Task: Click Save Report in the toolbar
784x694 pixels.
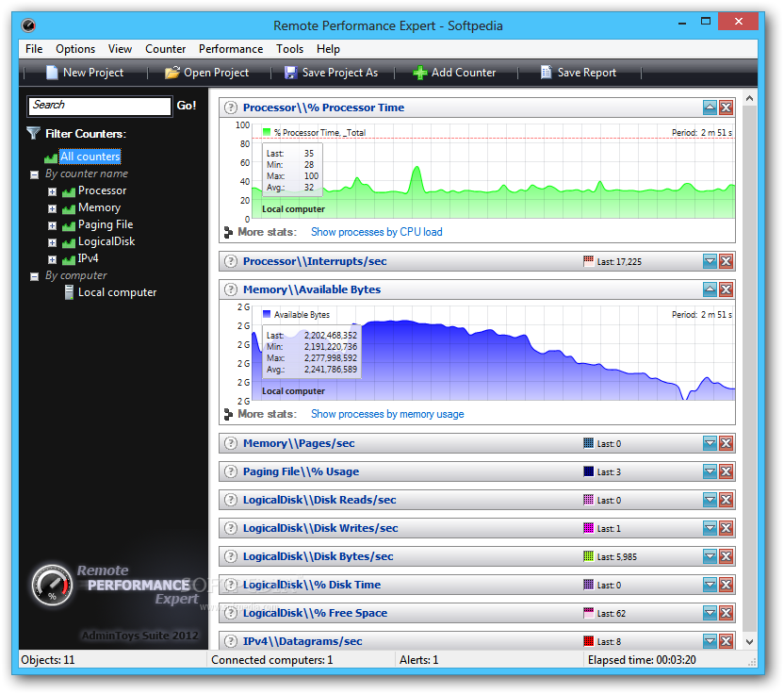Action: [x=579, y=73]
